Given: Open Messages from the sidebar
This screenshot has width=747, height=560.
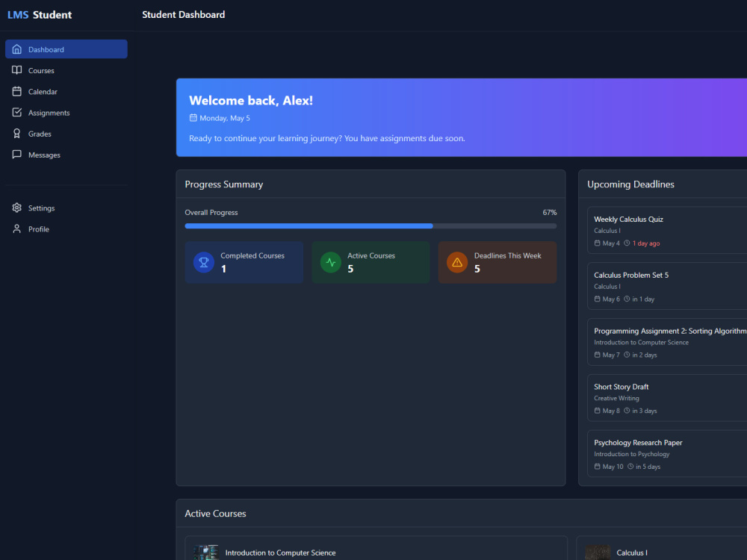Looking at the screenshot, I should click(66, 155).
